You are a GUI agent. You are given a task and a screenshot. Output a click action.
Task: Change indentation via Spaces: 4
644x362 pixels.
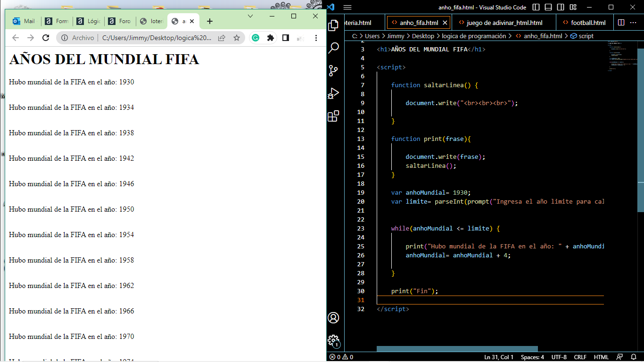[532, 357]
